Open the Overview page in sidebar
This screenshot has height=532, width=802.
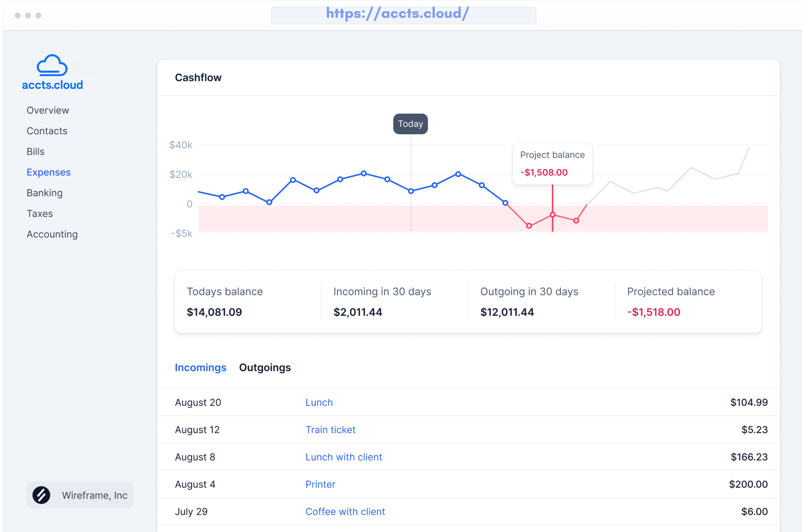[x=48, y=110]
